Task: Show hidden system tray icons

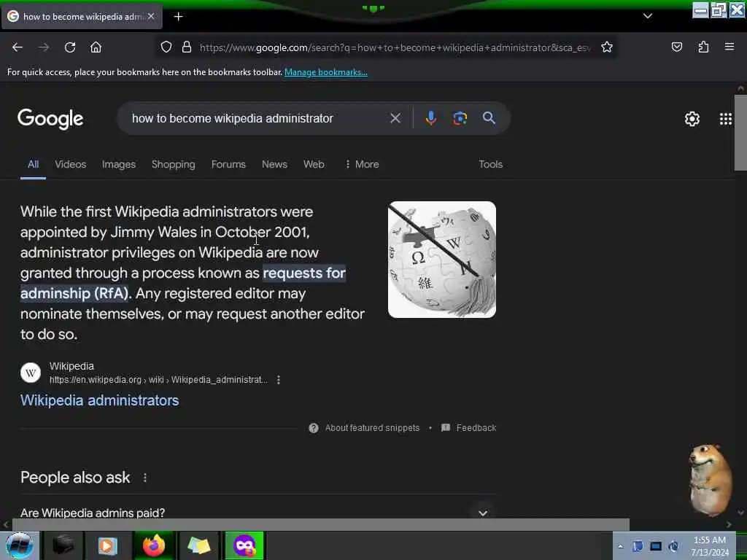Action: pyautogui.click(x=620, y=547)
